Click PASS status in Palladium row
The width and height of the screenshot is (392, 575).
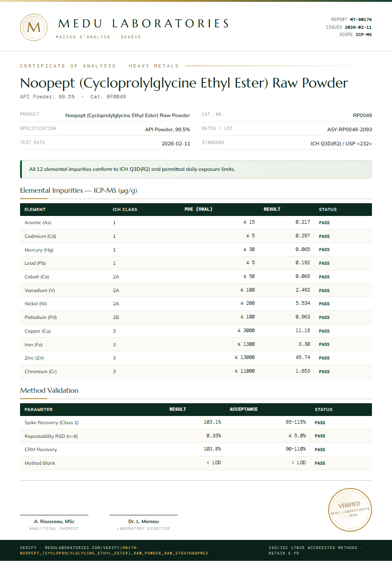324,318
